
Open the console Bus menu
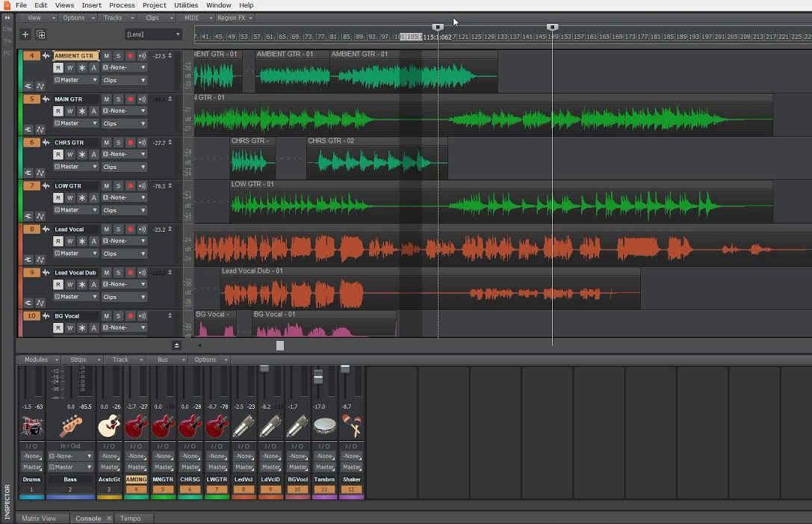click(168, 360)
